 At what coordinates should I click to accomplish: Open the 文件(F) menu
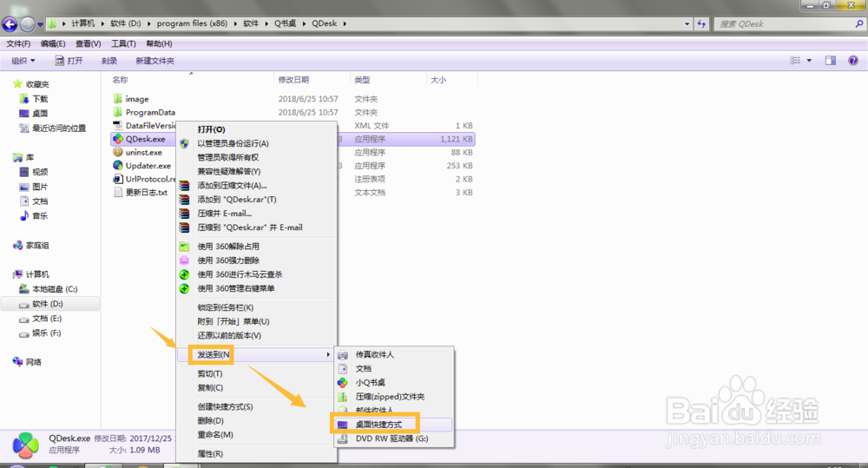(x=18, y=43)
